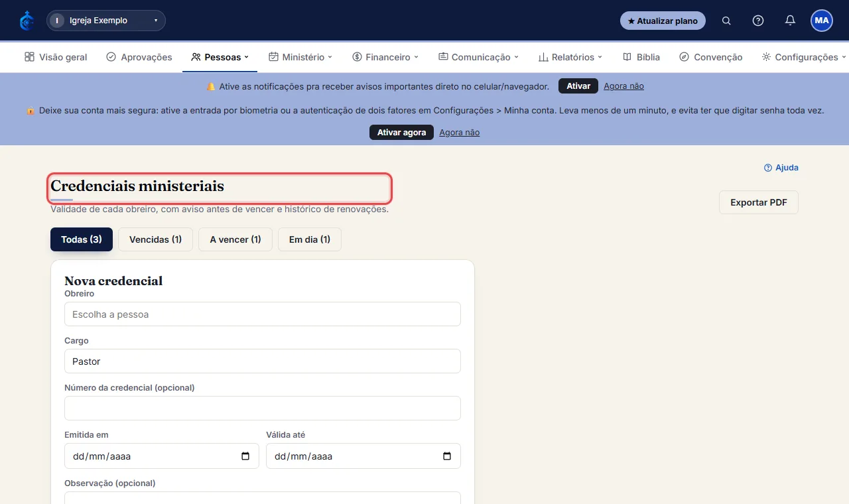Viewport: 849px width, 504px height.
Task: Open the search magnifier icon
Action: point(726,21)
